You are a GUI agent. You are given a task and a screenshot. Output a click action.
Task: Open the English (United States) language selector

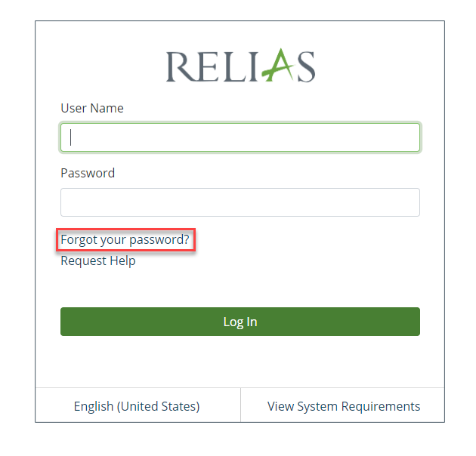tap(137, 406)
